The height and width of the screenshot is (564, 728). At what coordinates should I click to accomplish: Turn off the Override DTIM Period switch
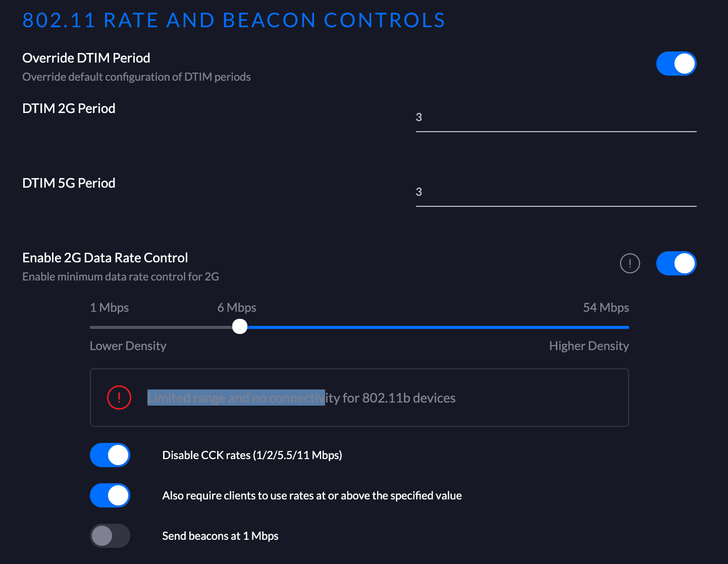click(676, 64)
